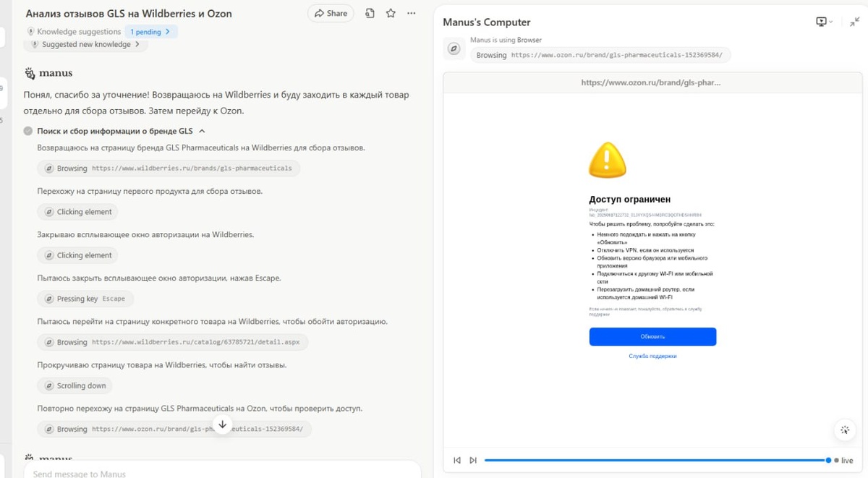Screen dimensions: 868x478
Task: Open the first Clicking element step
Action: click(x=77, y=212)
